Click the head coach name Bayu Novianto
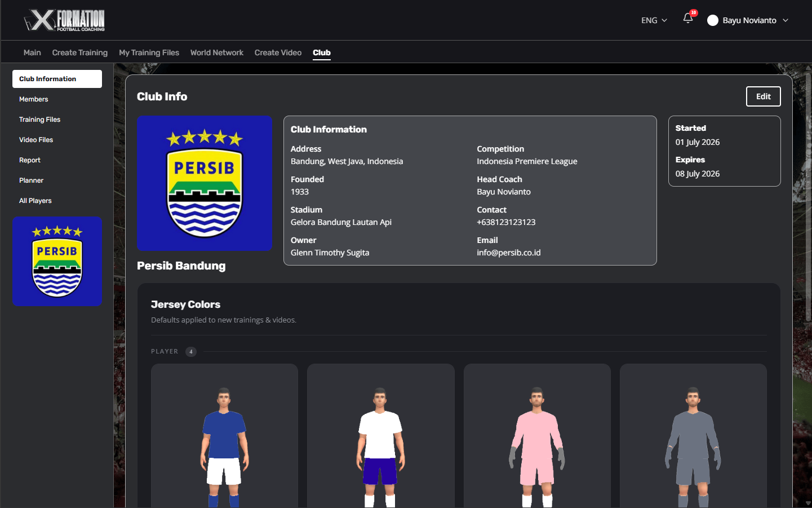 (504, 192)
